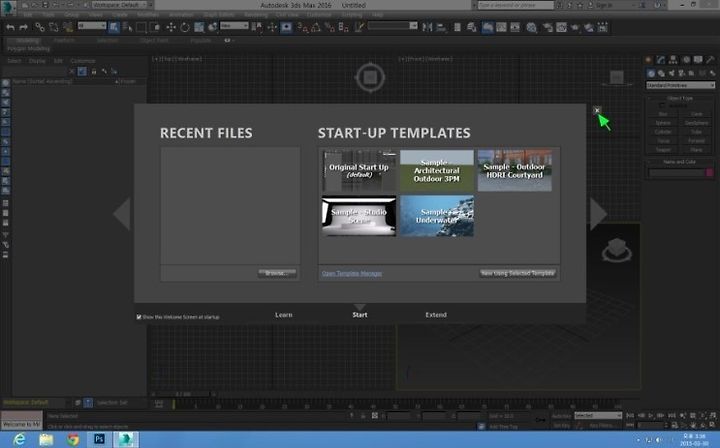This screenshot has height=448, width=720.
Task: Open the selection filter dropdown
Action: point(92,26)
